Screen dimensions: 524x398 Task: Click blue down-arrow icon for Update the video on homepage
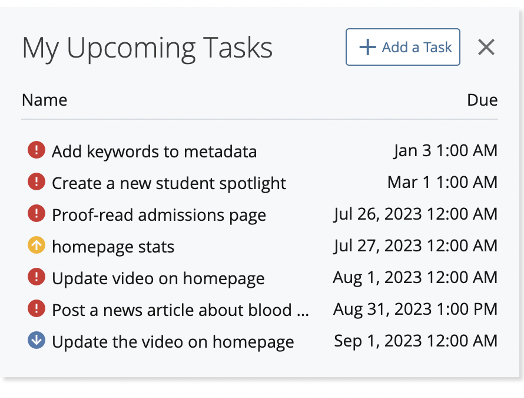[36, 340]
